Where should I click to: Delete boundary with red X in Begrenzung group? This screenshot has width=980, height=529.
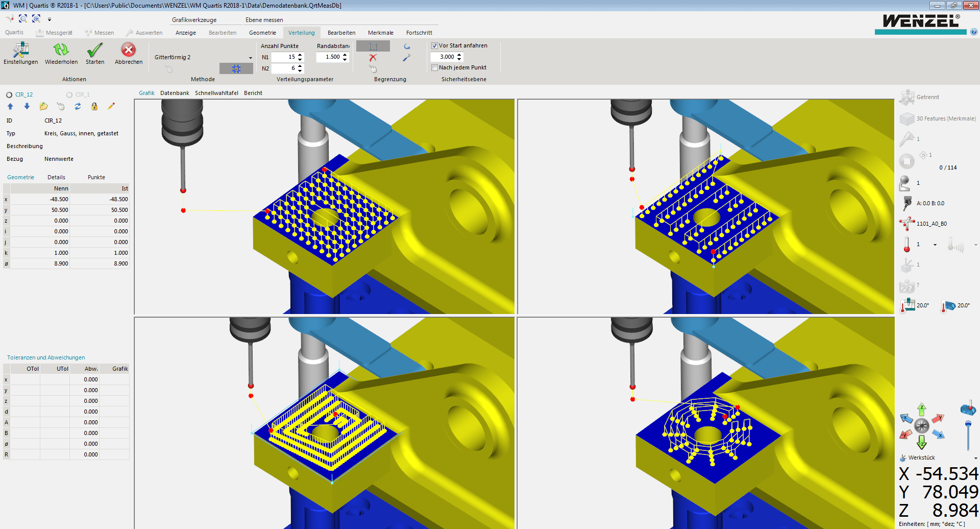[x=373, y=58]
